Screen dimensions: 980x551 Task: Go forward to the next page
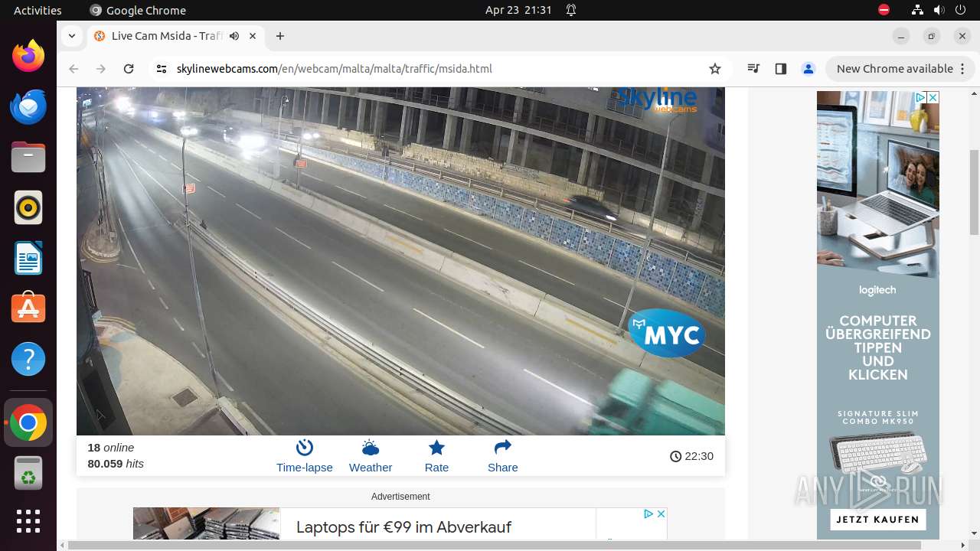pyautogui.click(x=101, y=69)
